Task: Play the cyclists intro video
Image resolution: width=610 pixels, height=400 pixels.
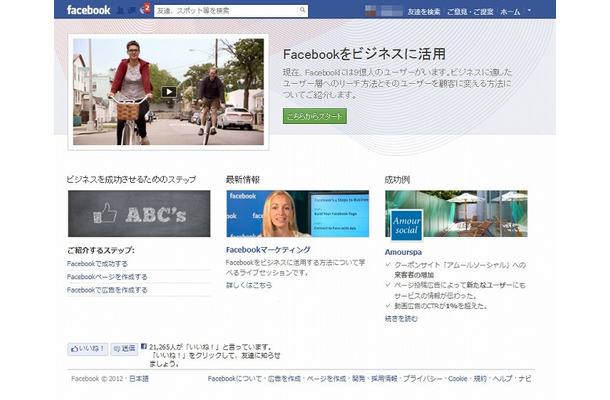Action: [x=168, y=92]
